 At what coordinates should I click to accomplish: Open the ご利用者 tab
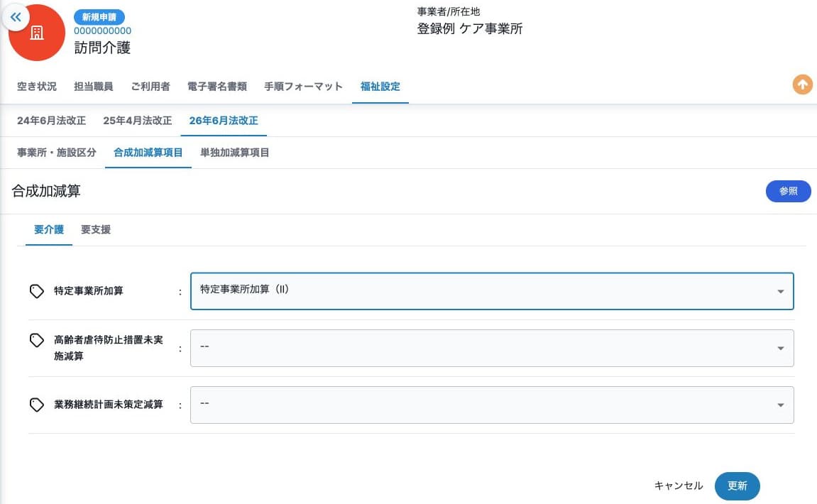(x=150, y=87)
